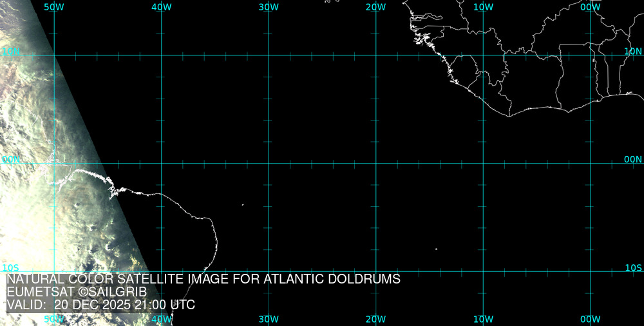Click the EUMETSAT ©SAILGRIB credit text
This screenshot has width=644, height=326.
pos(77,292)
